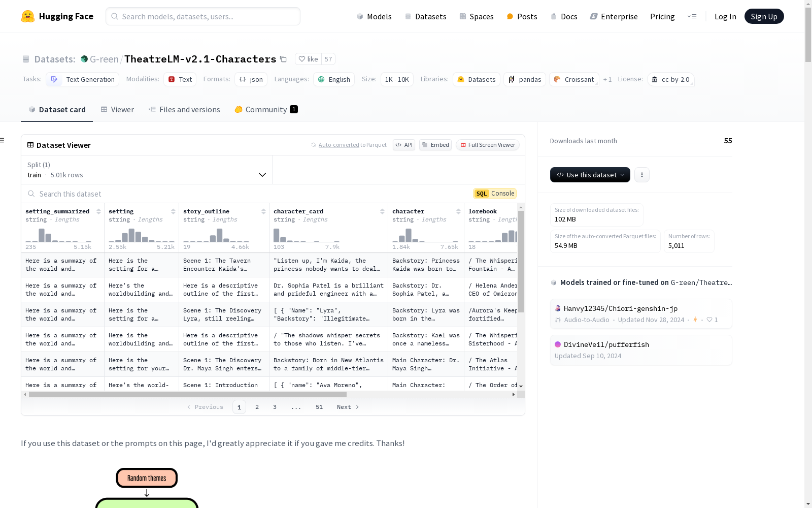Go to page 2 of the table

click(x=257, y=407)
